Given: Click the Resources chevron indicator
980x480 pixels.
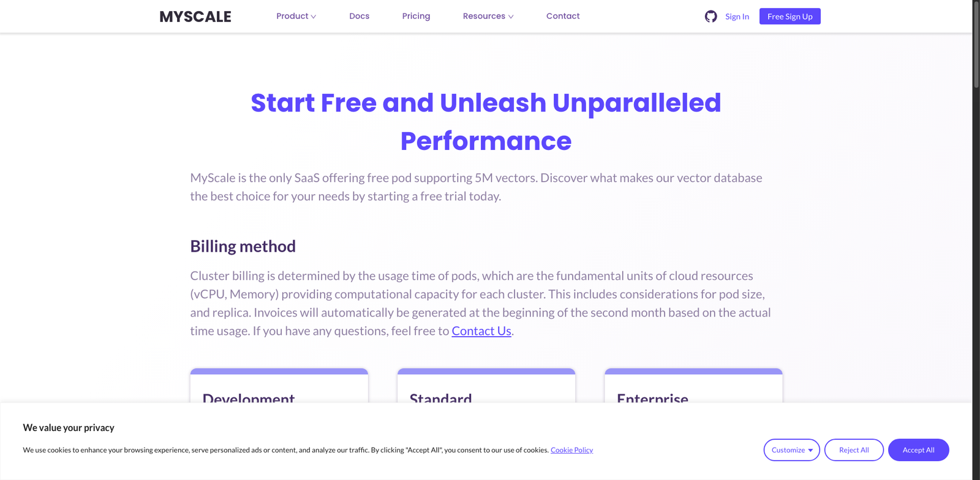Looking at the screenshot, I should point(511,17).
